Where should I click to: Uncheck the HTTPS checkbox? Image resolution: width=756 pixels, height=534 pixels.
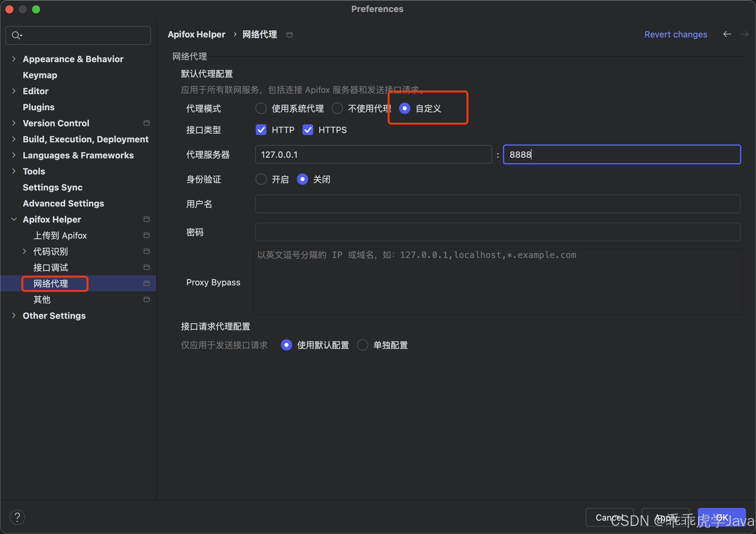point(308,130)
